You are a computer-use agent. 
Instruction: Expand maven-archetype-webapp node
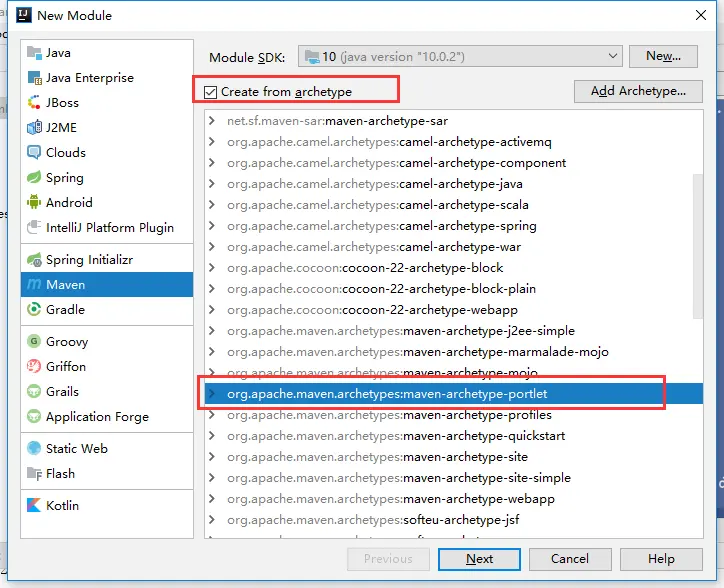(x=212, y=499)
